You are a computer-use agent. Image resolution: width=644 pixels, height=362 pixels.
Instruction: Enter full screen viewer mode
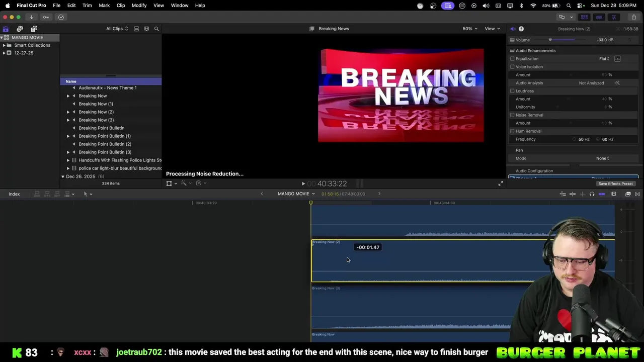pyautogui.click(x=501, y=184)
